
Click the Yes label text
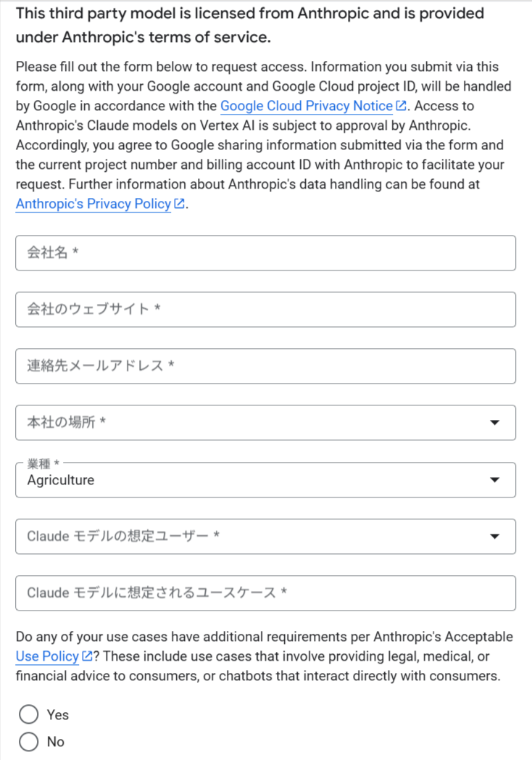58,715
